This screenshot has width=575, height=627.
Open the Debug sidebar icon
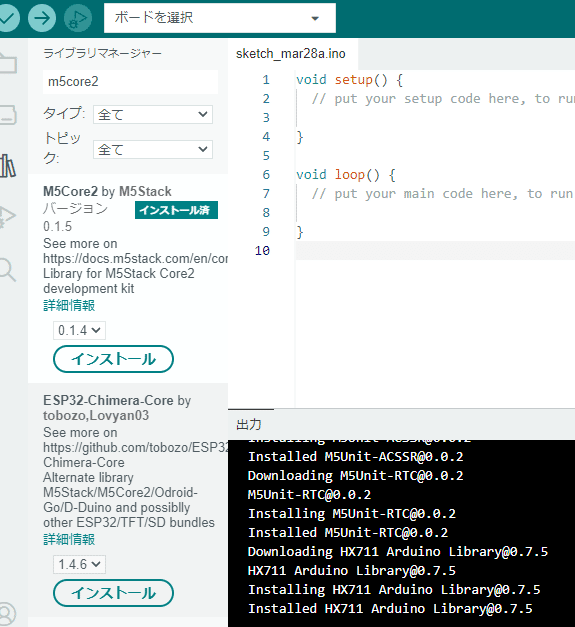click(x=8, y=217)
